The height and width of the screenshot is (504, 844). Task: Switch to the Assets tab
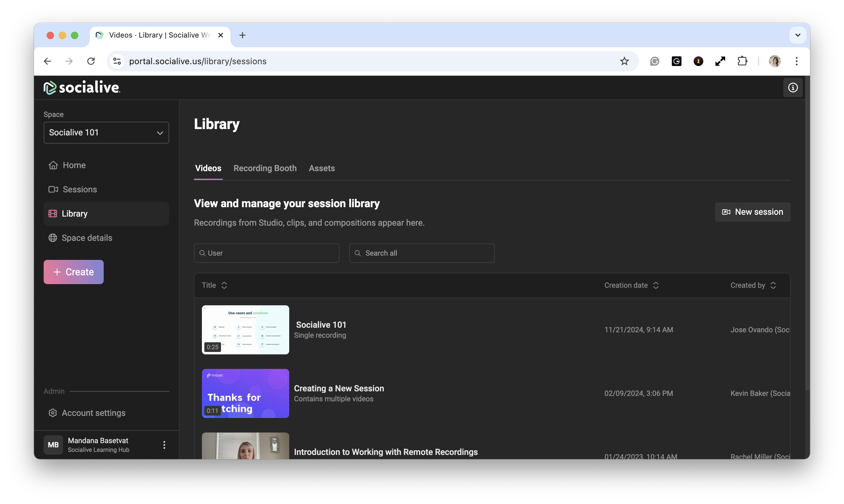click(322, 168)
